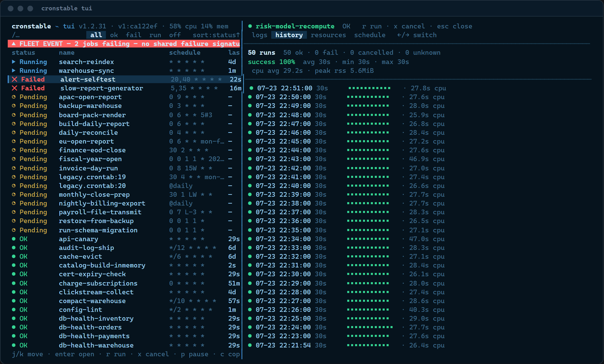The height and width of the screenshot is (364, 604).
Task: Click 'x cancel' in the detail header
Action: click(409, 26)
